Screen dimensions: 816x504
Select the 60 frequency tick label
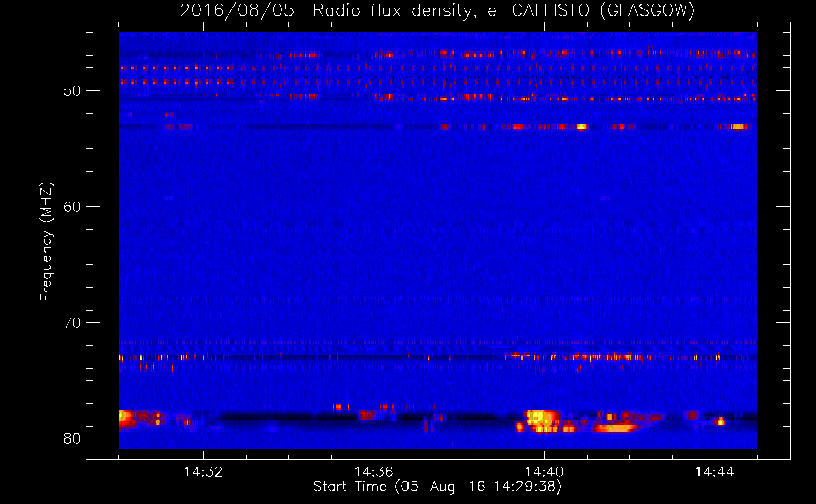tap(72, 207)
